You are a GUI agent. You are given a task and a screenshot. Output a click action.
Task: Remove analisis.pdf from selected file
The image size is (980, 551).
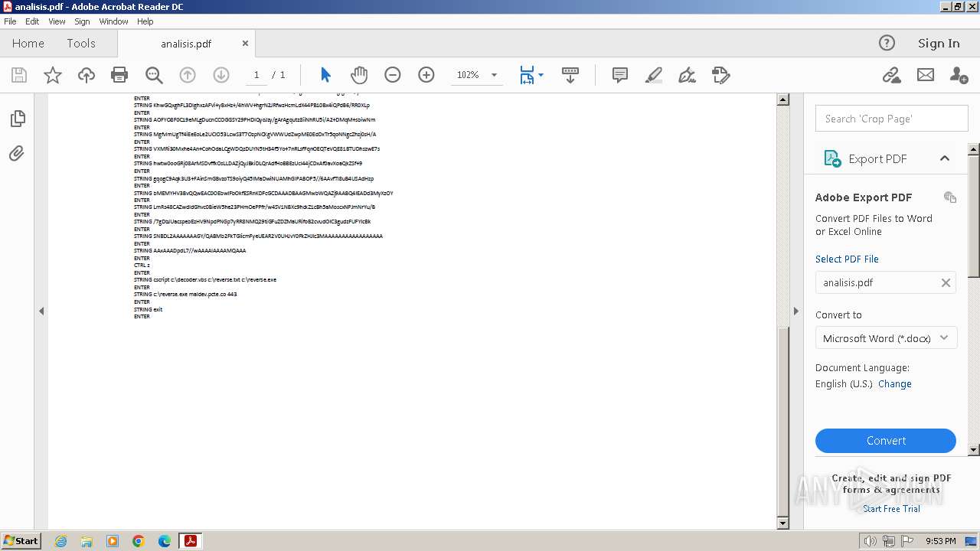[x=946, y=282]
